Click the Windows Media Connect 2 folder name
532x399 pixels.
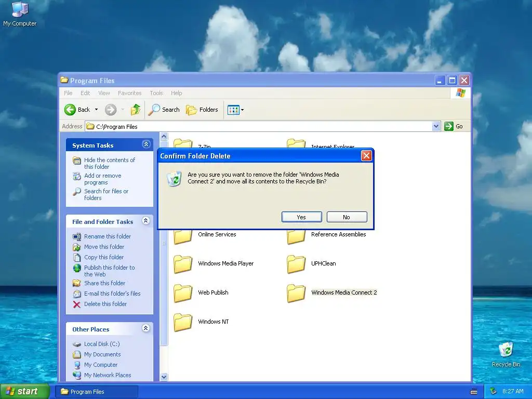[x=344, y=292]
